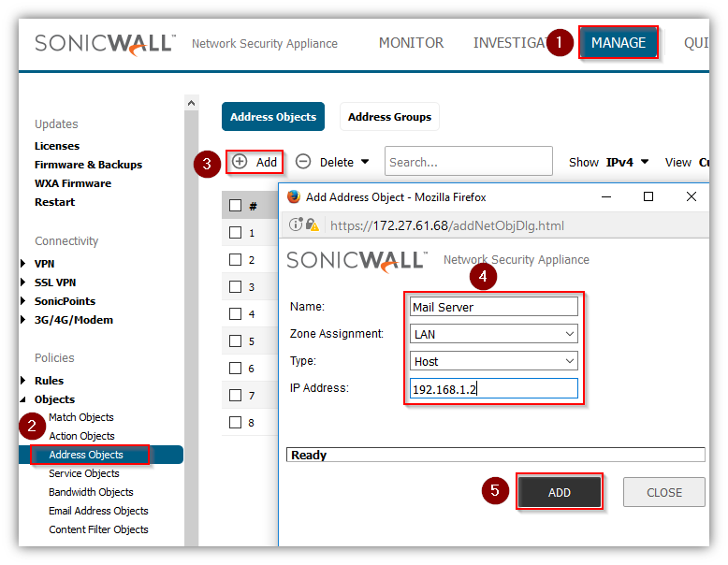This screenshot has height=565, width=728.
Task: Click the # column header
Action: coord(253,206)
